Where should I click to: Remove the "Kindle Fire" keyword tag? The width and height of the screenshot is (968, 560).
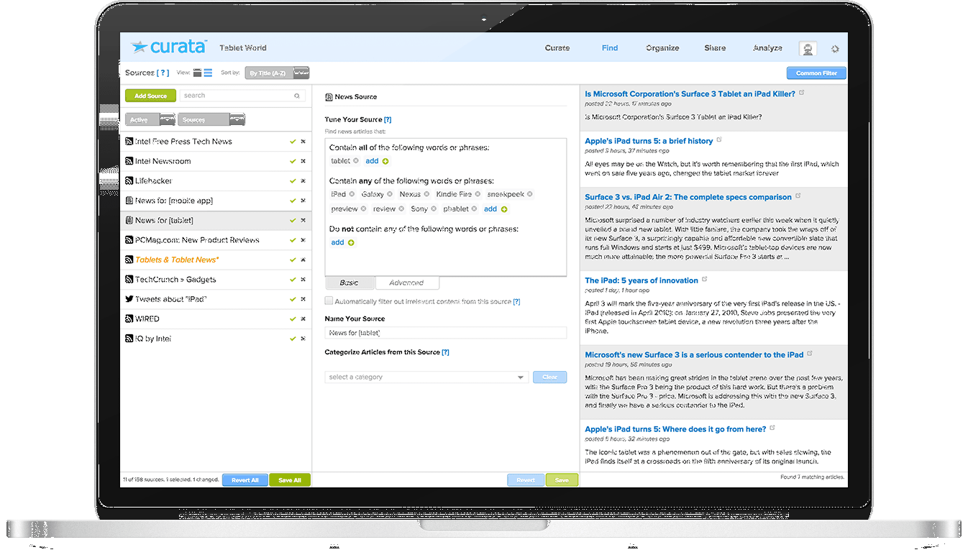pyautogui.click(x=478, y=194)
